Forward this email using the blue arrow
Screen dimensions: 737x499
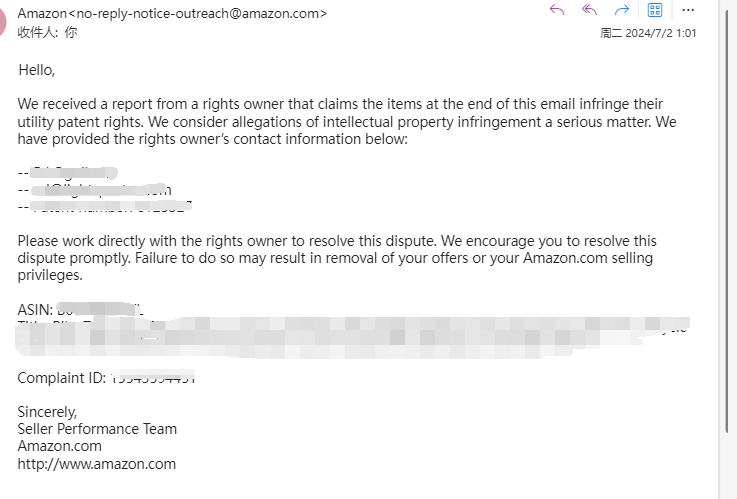click(x=621, y=10)
